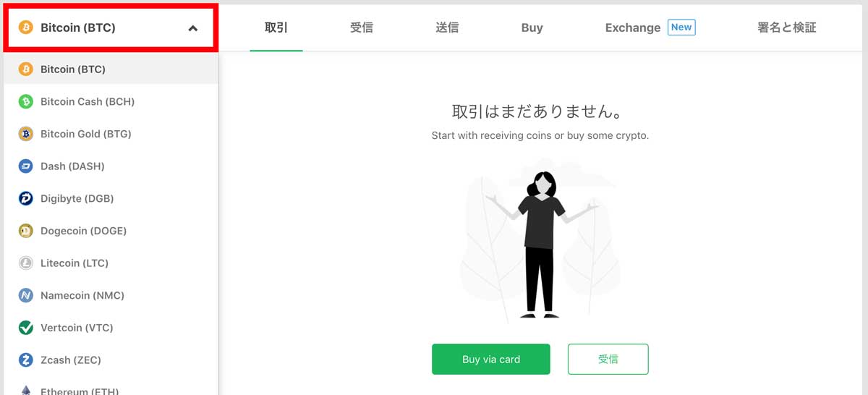Go to the Buy tab

pos(532,27)
